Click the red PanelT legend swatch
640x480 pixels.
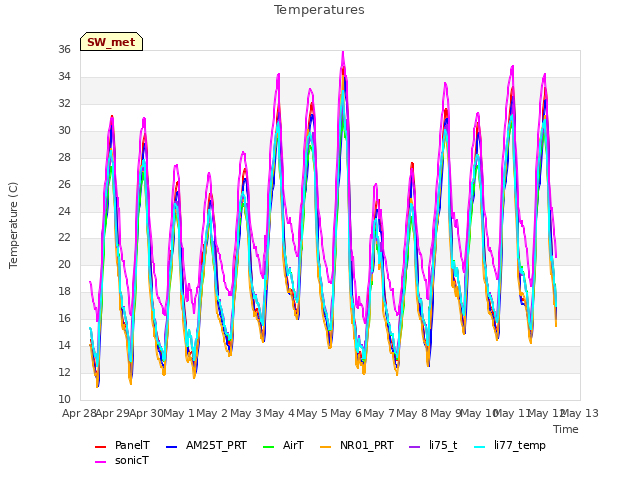100,447
